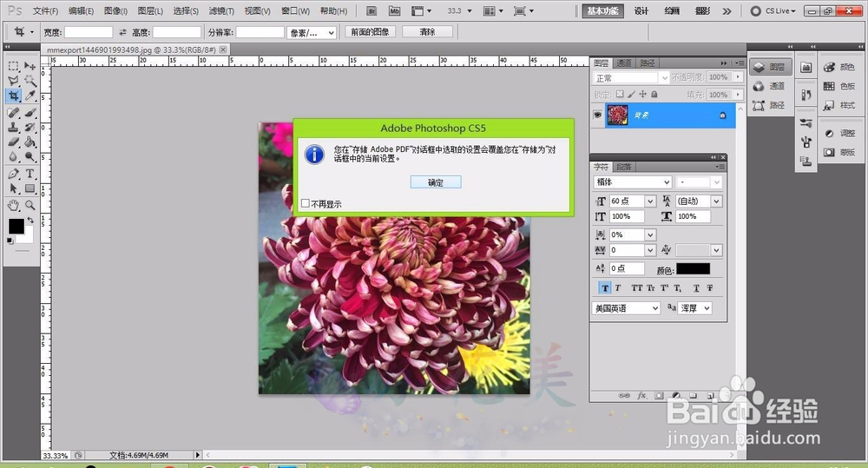Screen dimensions: 868x468
Task: Toggle lock image pixels brush icon
Action: pyautogui.click(x=631, y=94)
